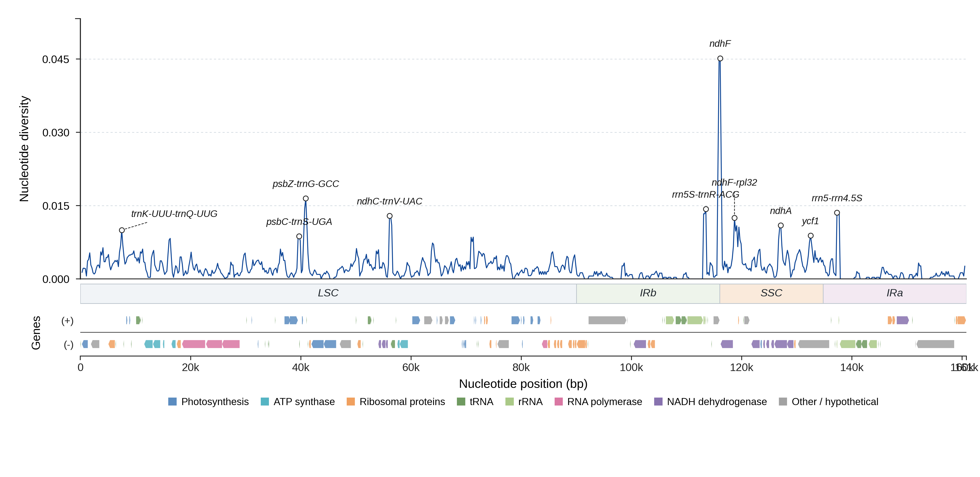Click the 'Genes' track label
This screenshot has height=477, width=980.
tap(36, 333)
